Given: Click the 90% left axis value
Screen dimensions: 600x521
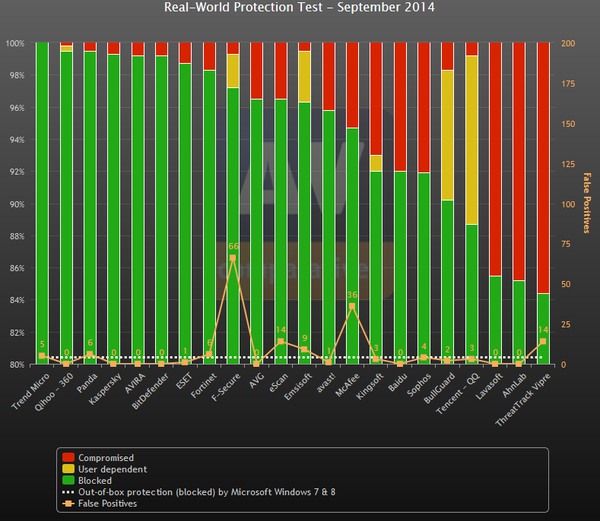Looking at the screenshot, I should 16,204.
